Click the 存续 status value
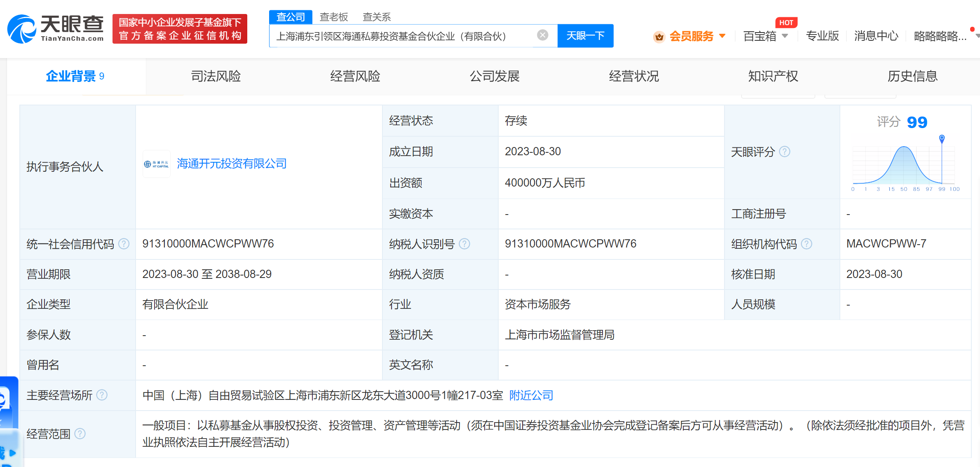 pyautogui.click(x=516, y=121)
